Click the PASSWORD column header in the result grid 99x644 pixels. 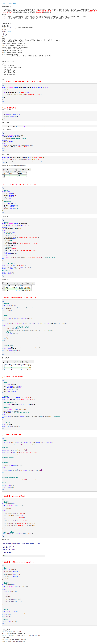click(22, 172)
